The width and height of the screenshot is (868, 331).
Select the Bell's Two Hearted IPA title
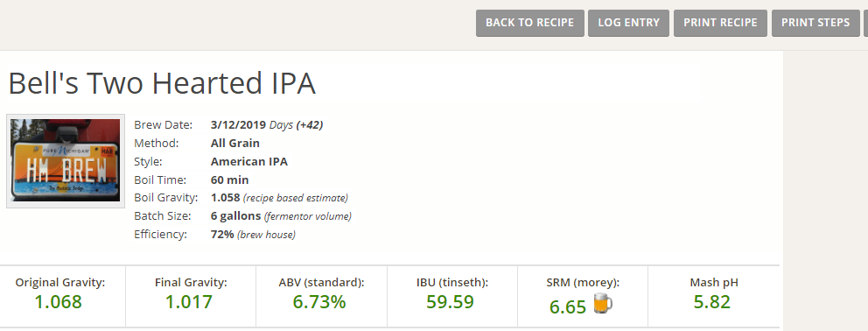click(x=162, y=84)
